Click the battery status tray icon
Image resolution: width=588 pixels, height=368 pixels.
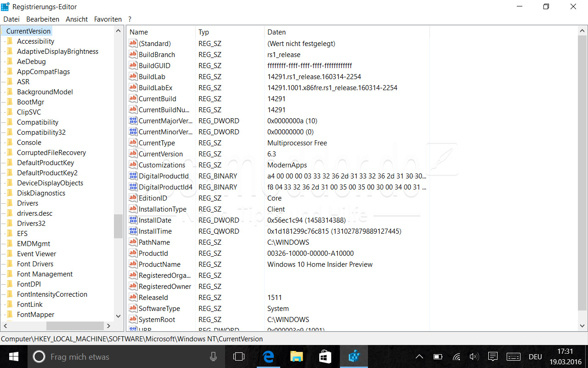(x=438, y=356)
